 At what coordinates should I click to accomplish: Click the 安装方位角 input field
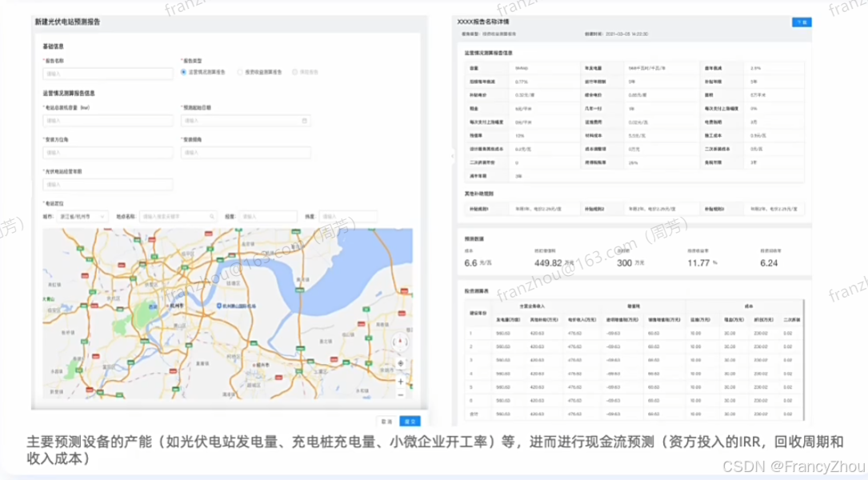click(108, 153)
